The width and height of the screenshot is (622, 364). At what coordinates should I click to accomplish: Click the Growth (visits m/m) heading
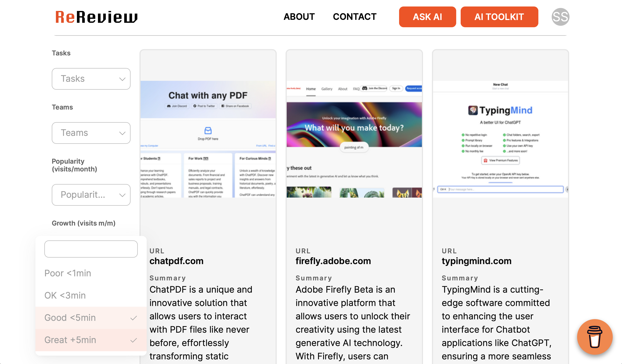(83, 223)
